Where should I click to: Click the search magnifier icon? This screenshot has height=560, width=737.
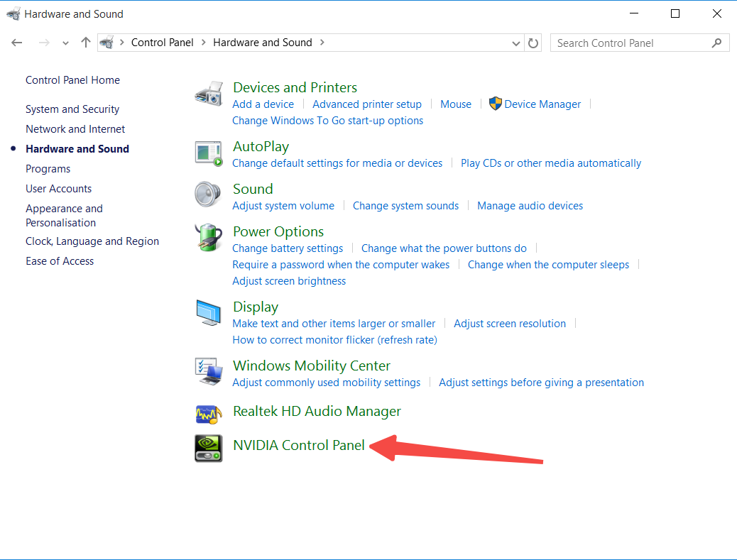point(717,43)
